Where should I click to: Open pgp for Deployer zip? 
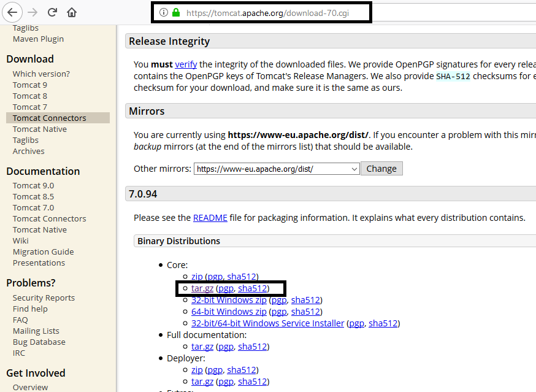(215, 370)
